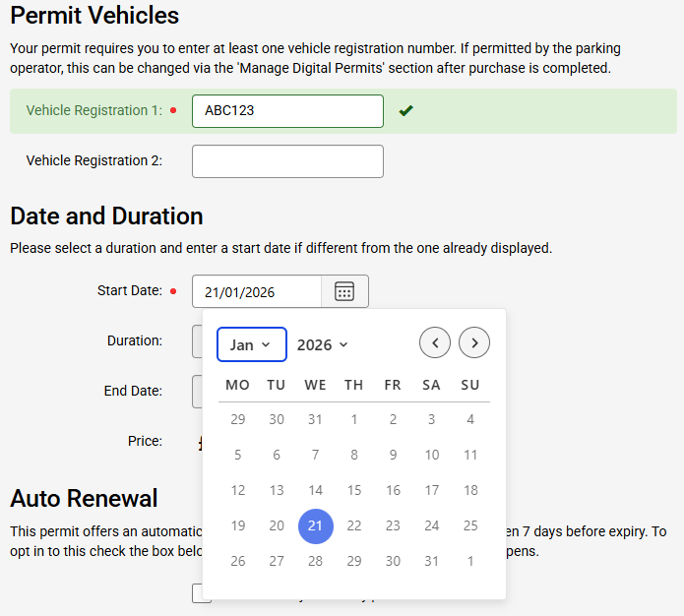Click the Vehicle Registration 1 field

(287, 111)
